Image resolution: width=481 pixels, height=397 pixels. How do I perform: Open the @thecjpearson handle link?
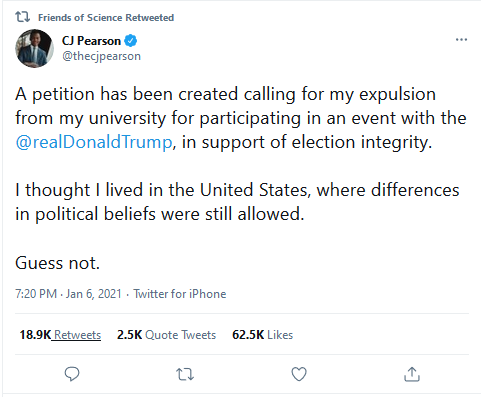(x=101, y=56)
